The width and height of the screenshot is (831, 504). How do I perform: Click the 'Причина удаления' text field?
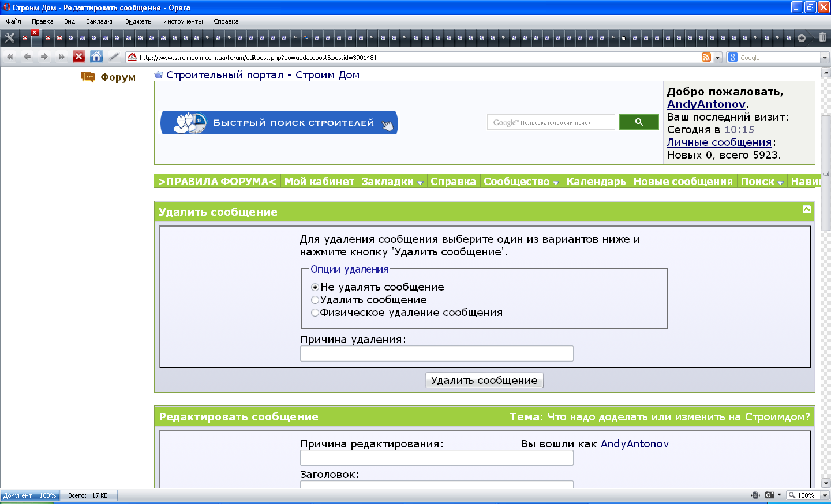437,353
